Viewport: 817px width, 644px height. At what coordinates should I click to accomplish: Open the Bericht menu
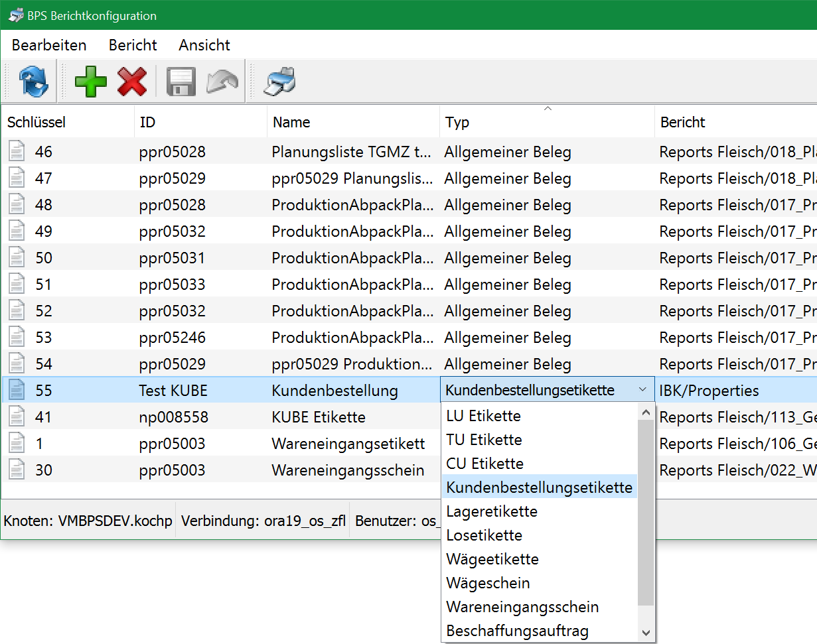tap(133, 45)
